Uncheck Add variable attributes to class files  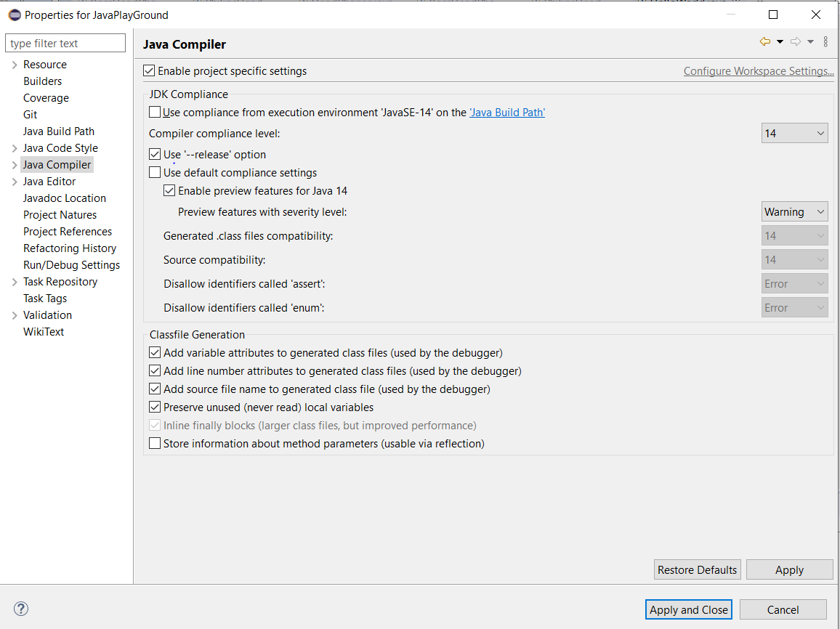tap(155, 353)
